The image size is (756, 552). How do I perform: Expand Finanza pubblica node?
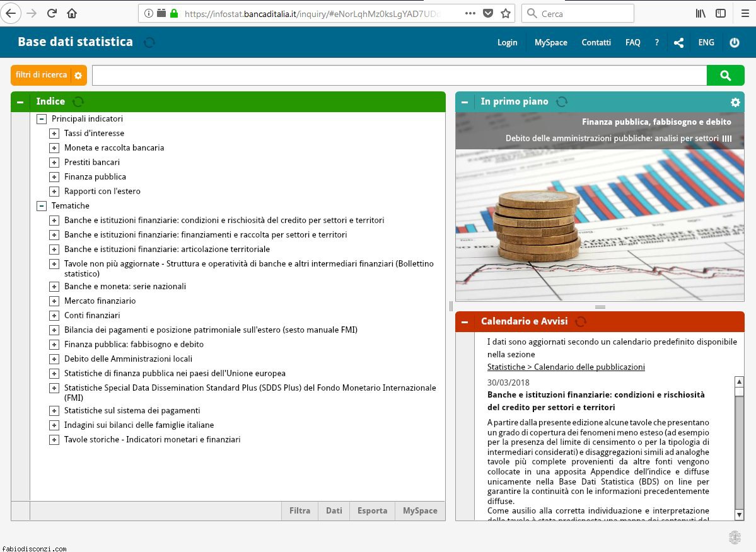(x=54, y=177)
